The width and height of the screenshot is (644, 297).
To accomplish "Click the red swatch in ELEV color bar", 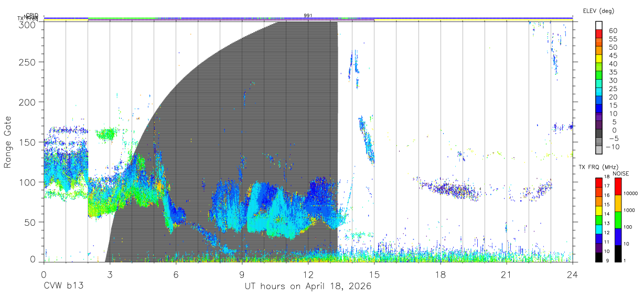I will 599,34.
